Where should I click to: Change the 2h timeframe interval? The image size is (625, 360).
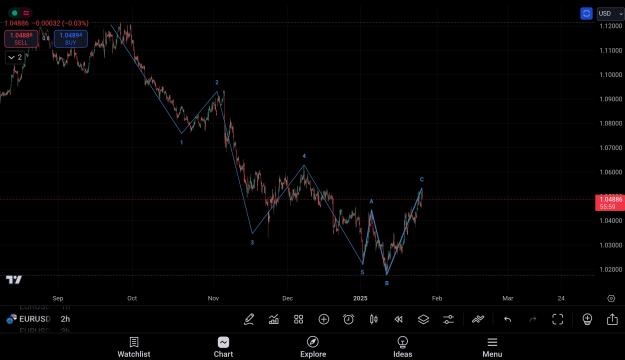click(x=65, y=319)
